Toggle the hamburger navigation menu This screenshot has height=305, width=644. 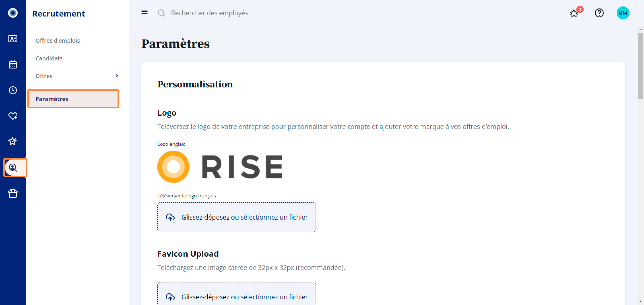pos(144,12)
